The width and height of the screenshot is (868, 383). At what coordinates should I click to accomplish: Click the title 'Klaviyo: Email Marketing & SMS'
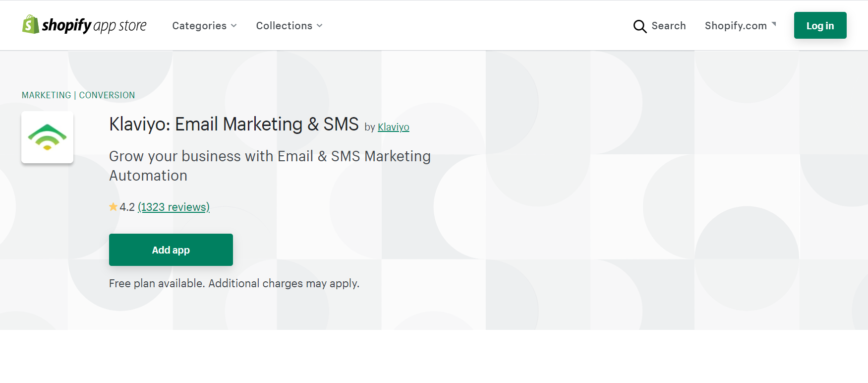click(234, 124)
